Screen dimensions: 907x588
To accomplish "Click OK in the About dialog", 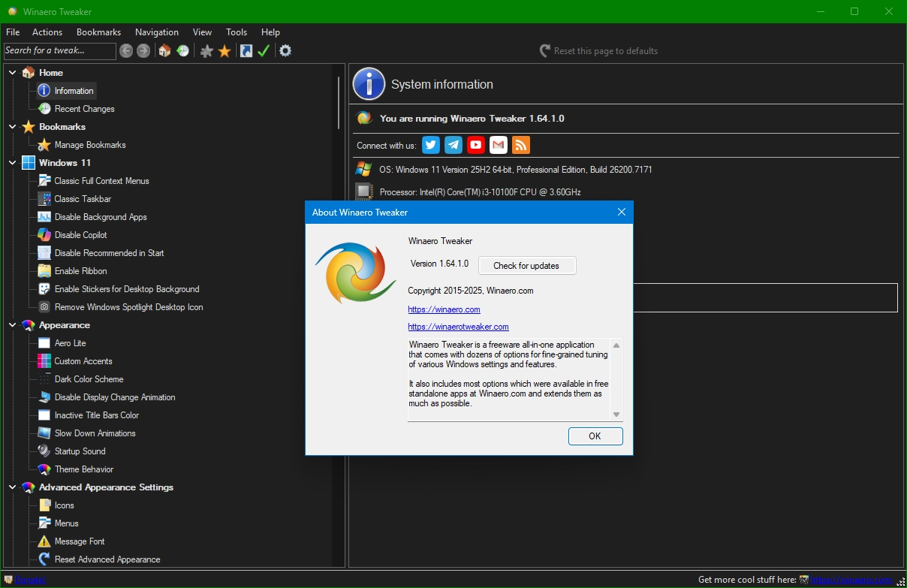I will [595, 436].
